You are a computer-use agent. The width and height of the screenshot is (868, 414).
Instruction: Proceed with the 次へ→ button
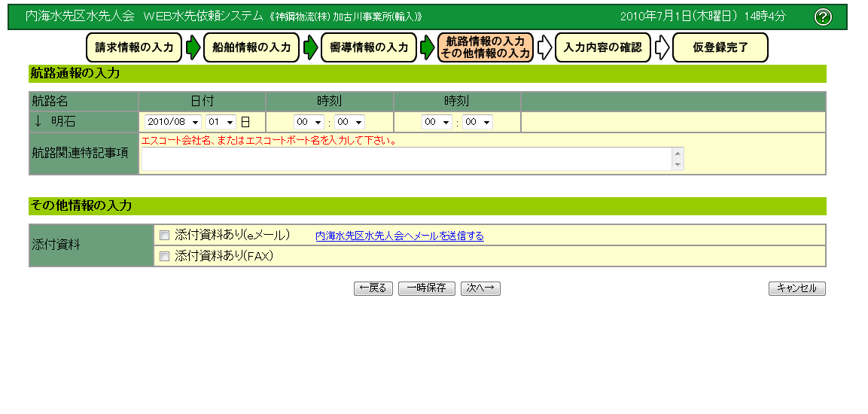click(x=480, y=288)
